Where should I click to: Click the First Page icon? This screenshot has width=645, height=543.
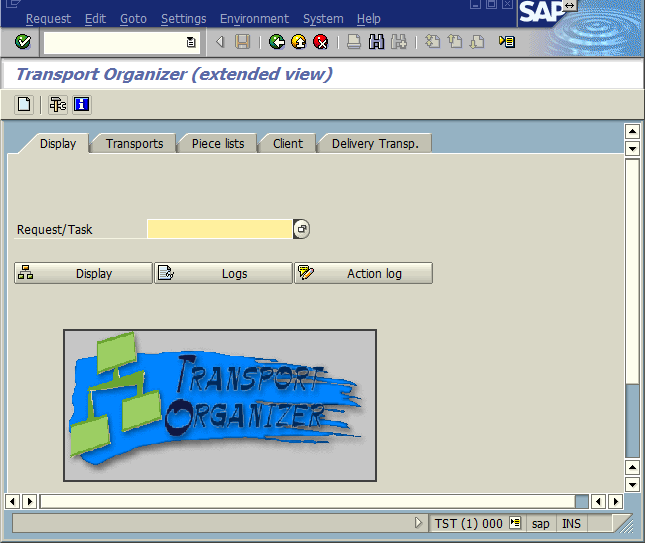point(432,42)
